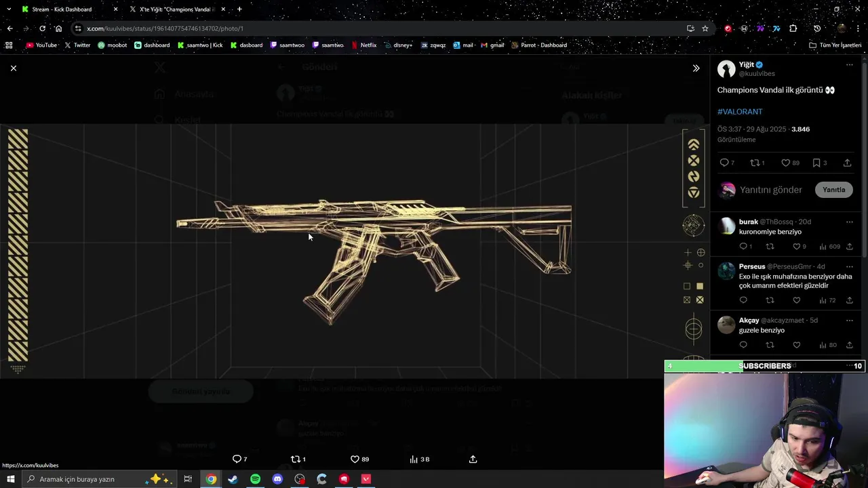Open a new browser tab
The image size is (868, 488).
point(239,9)
